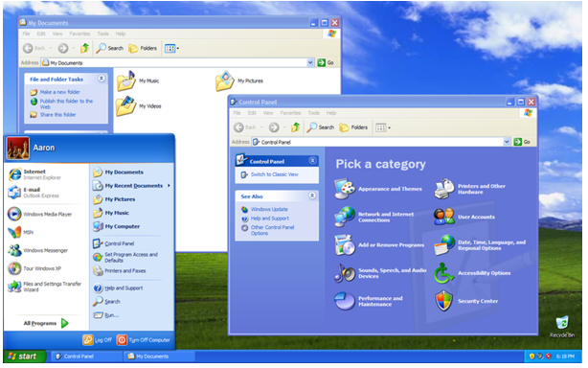588x368 pixels.
Task: Launch Outlook Express E-mail from Start menu
Action: pyautogui.click(x=34, y=193)
